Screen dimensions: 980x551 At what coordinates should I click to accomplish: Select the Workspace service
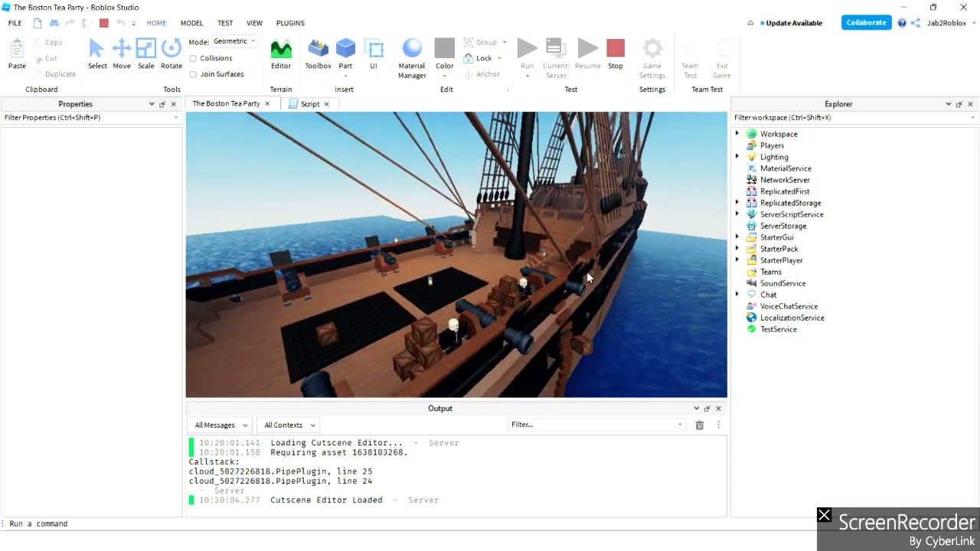click(779, 134)
